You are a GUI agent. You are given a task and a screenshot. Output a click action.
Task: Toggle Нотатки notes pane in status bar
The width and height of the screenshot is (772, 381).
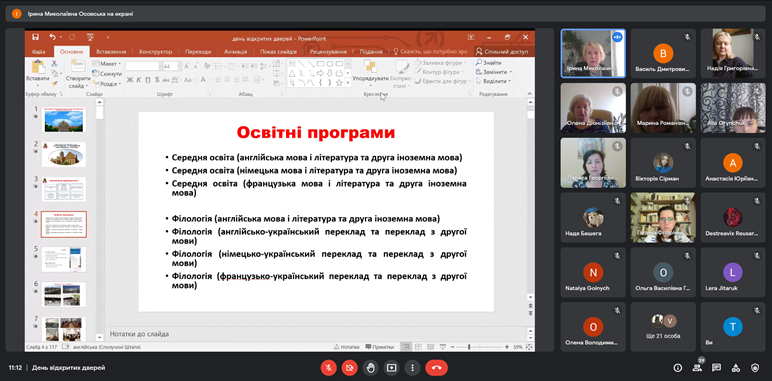click(347, 347)
